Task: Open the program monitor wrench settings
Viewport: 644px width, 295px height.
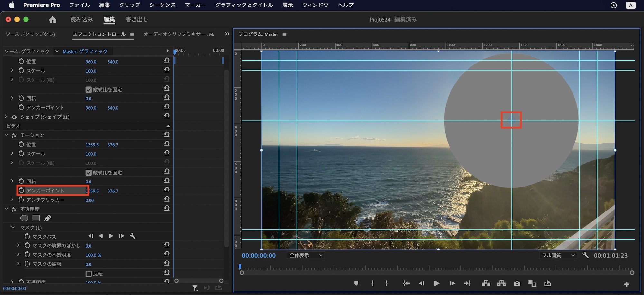Action: click(x=585, y=255)
